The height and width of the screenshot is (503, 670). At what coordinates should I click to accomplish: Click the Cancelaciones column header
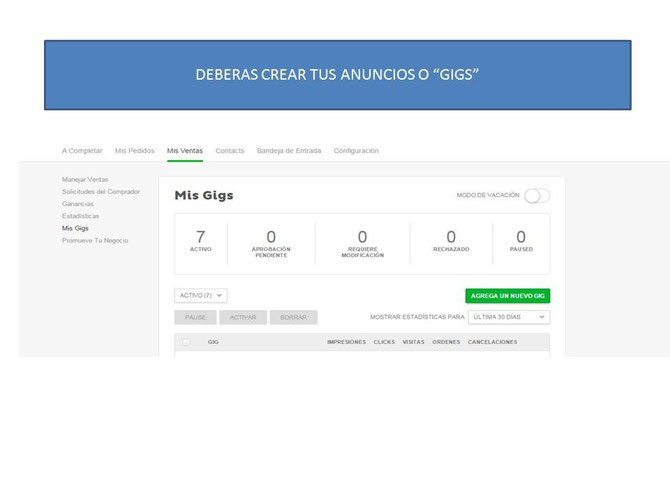click(493, 342)
